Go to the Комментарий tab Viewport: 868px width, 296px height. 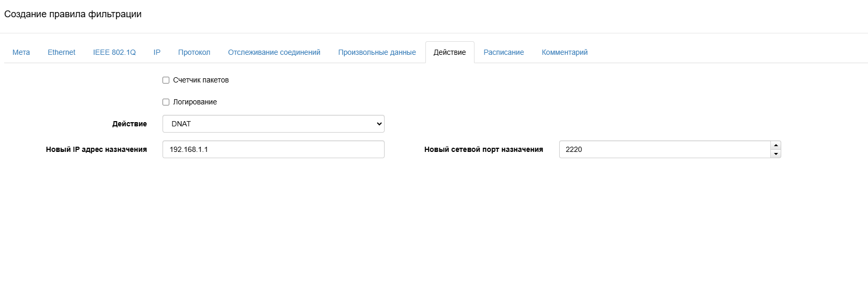pos(564,52)
